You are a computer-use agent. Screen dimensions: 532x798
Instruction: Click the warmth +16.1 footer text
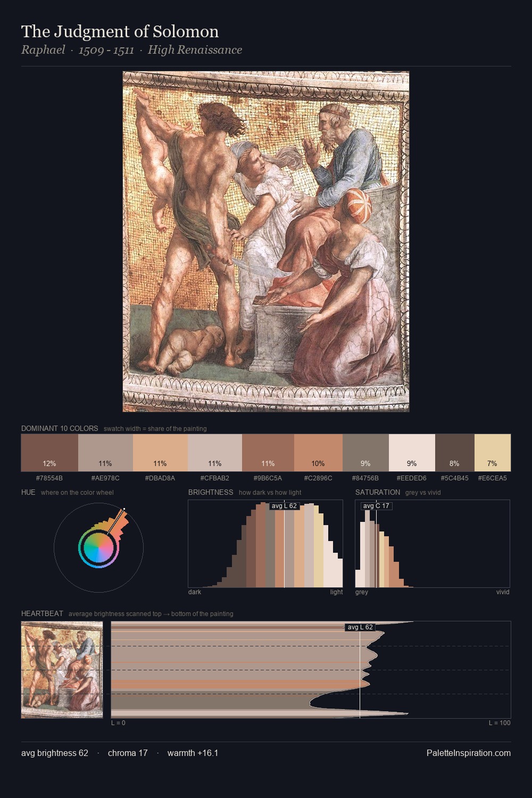[193, 753]
